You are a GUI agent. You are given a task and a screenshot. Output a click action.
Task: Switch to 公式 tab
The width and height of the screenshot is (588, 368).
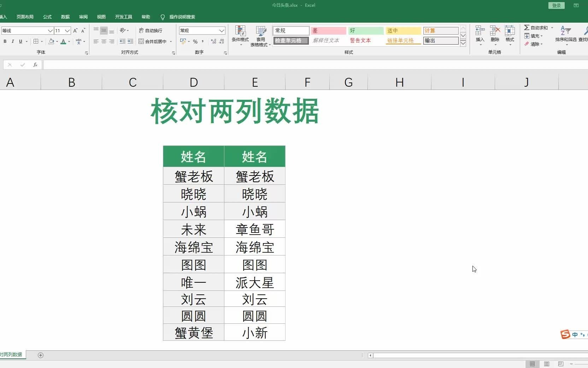click(x=47, y=17)
